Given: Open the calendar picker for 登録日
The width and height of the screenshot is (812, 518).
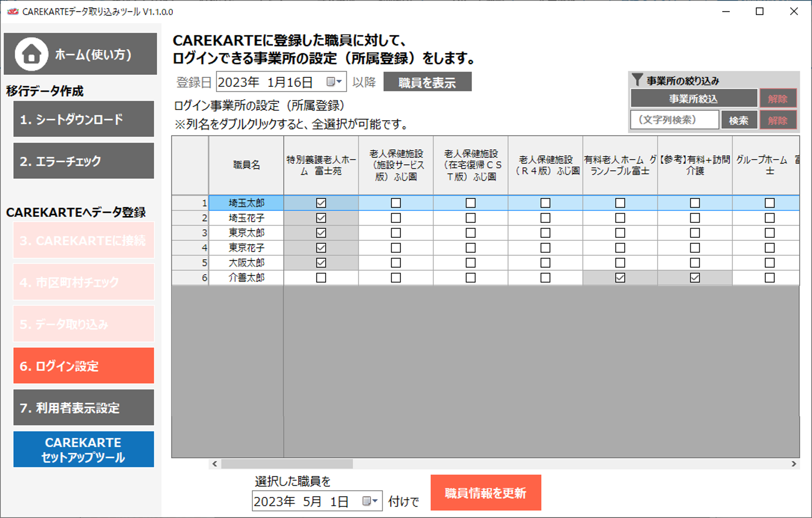Looking at the screenshot, I should [335, 81].
